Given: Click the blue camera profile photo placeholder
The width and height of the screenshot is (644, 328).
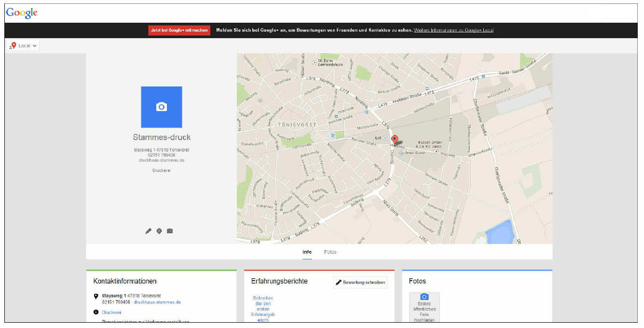Looking at the screenshot, I should pyautogui.click(x=161, y=107).
